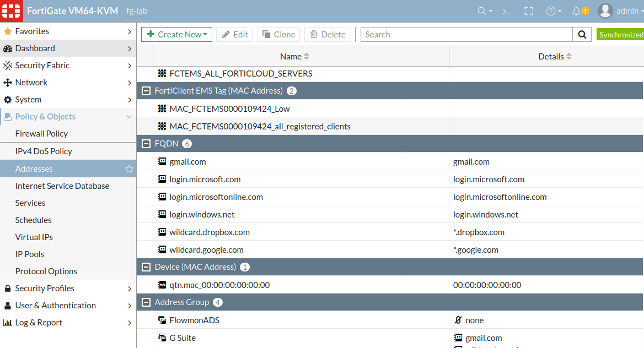Screen dimensions: 644x348
Task: Open the notifications bell icon
Action: coord(577,11)
